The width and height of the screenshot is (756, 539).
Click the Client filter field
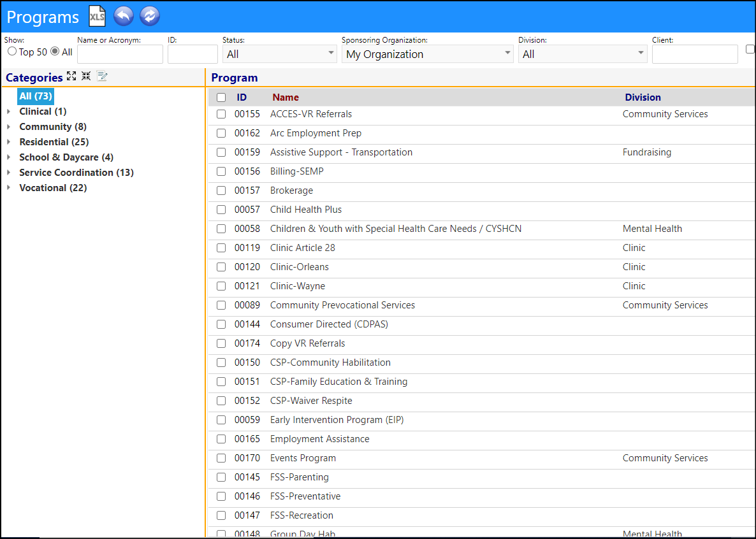(695, 54)
